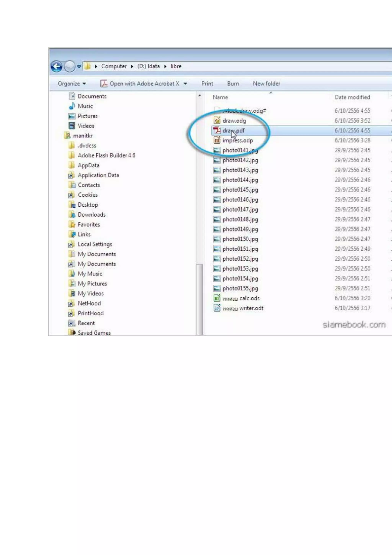Click Open with Adobe Acrobat X
Viewport: 392px width, 555px height.
click(140, 84)
